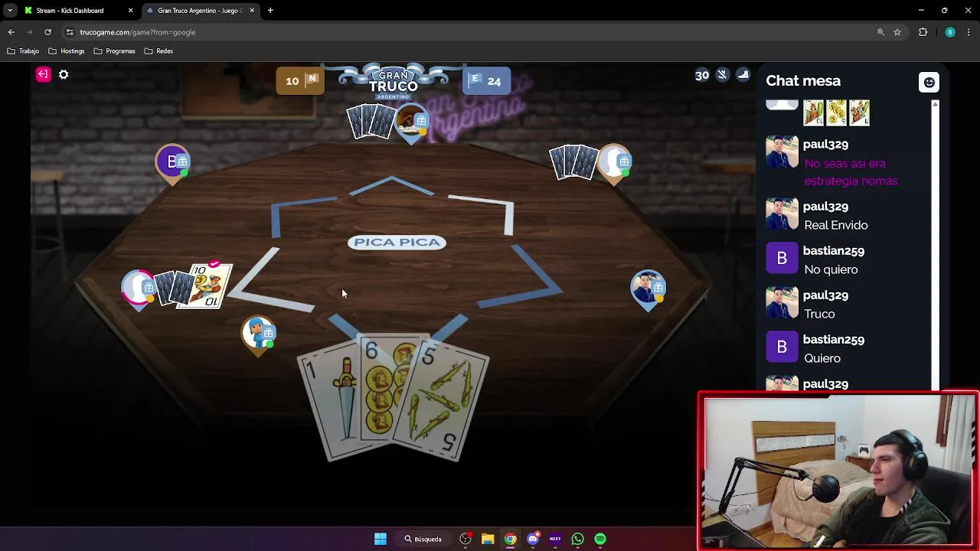The width and height of the screenshot is (980, 551).
Task: Click the muted sound icon
Action: [x=722, y=74]
